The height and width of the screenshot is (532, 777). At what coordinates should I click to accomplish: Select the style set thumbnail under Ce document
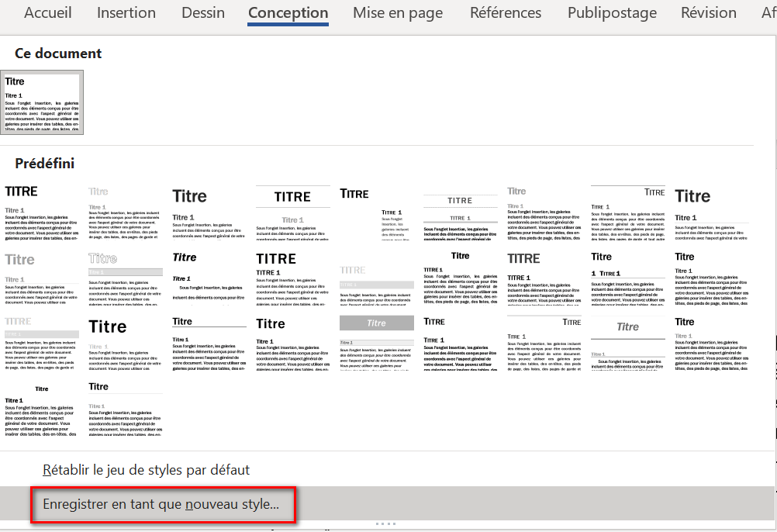tap(42, 102)
